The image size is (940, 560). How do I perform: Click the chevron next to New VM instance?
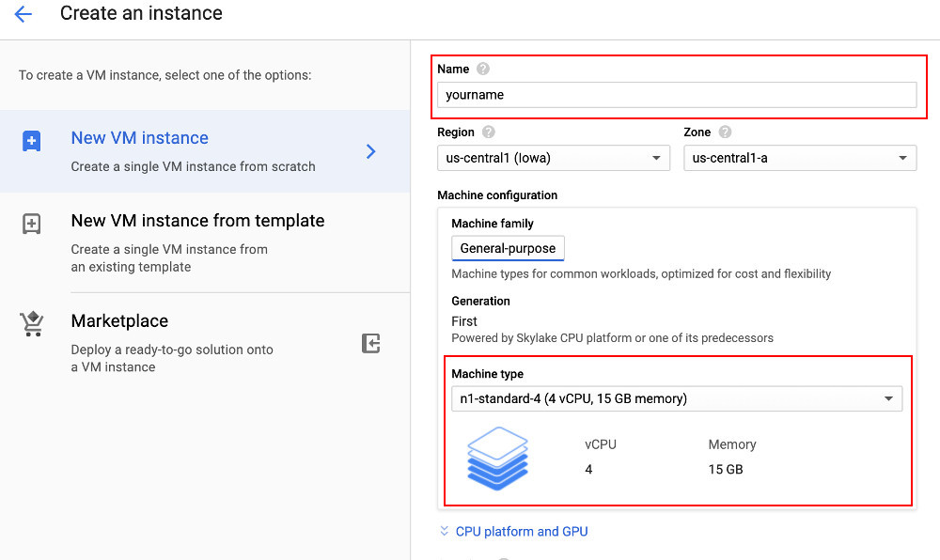click(x=371, y=151)
